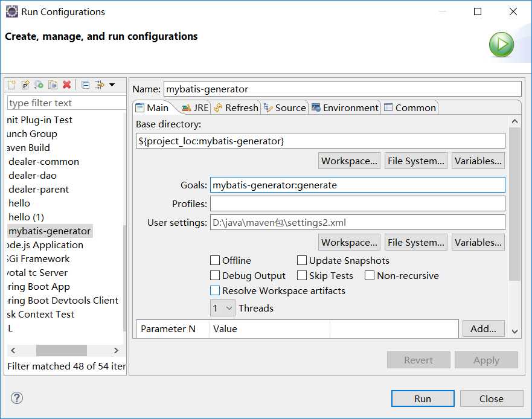Click the Base directory text field
The height and width of the screenshot is (419, 532).
click(x=320, y=141)
